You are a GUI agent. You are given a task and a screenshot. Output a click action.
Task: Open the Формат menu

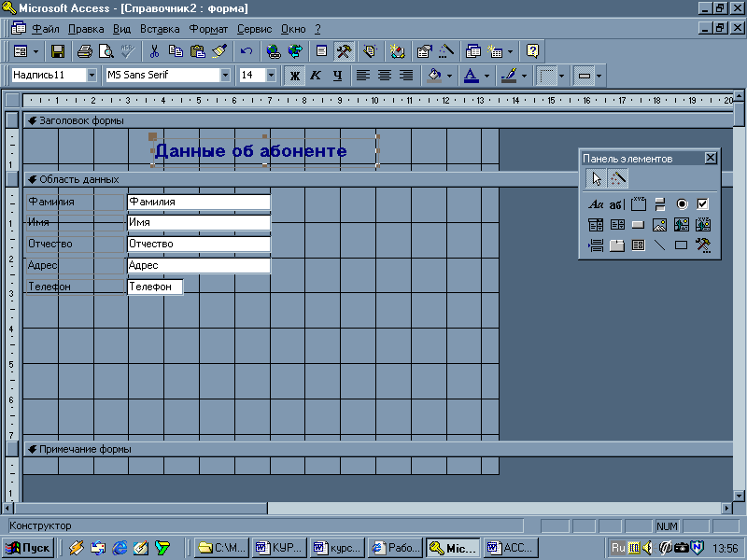point(208,29)
